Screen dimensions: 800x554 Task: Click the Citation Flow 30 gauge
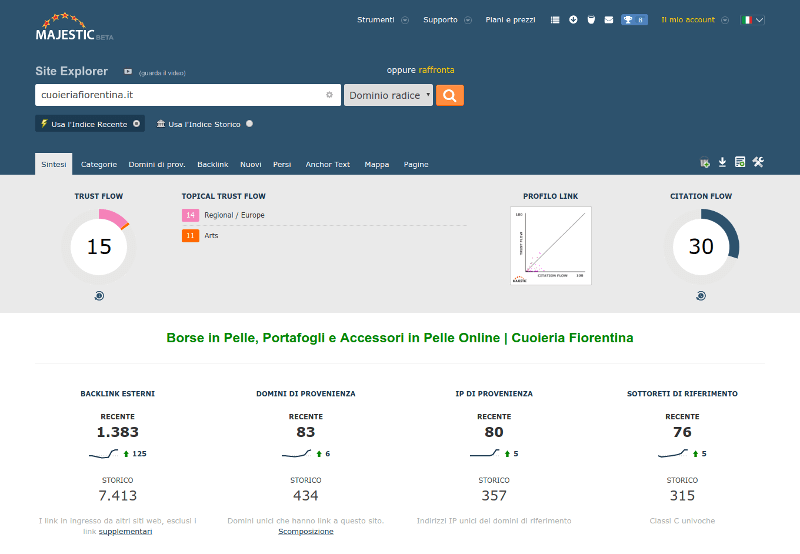[x=701, y=246]
